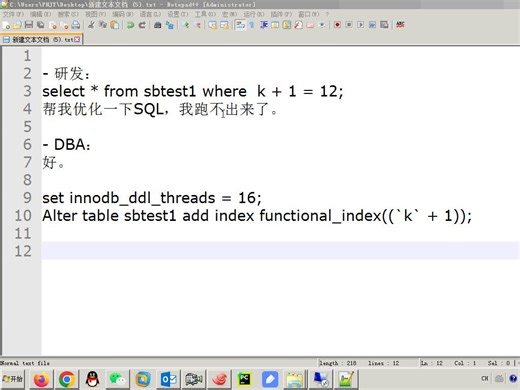This screenshot has height=390, width=520.
Task: Click the Save recorded macro icon
Action: (x=384, y=25)
